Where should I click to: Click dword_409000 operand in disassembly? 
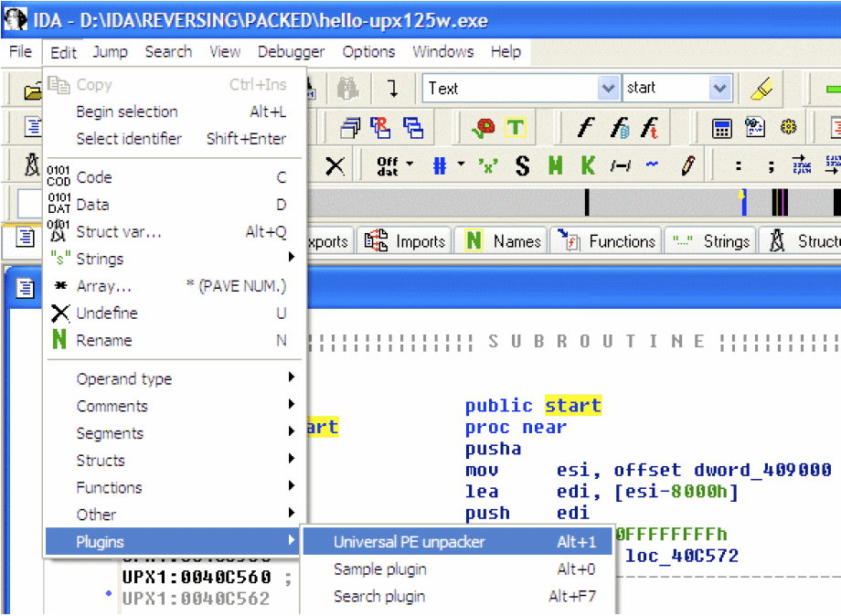point(762,470)
